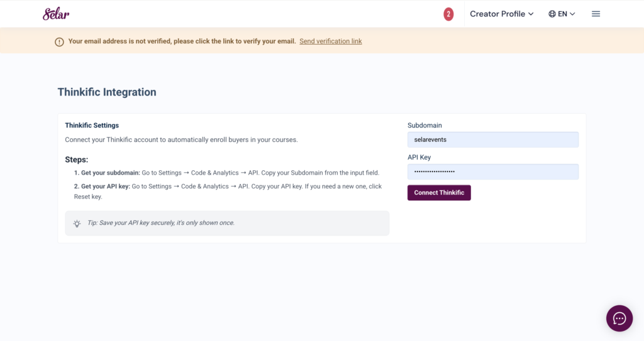This screenshot has width=644, height=341.
Task: Expand the Creator Profile dropdown
Action: pyautogui.click(x=497, y=14)
